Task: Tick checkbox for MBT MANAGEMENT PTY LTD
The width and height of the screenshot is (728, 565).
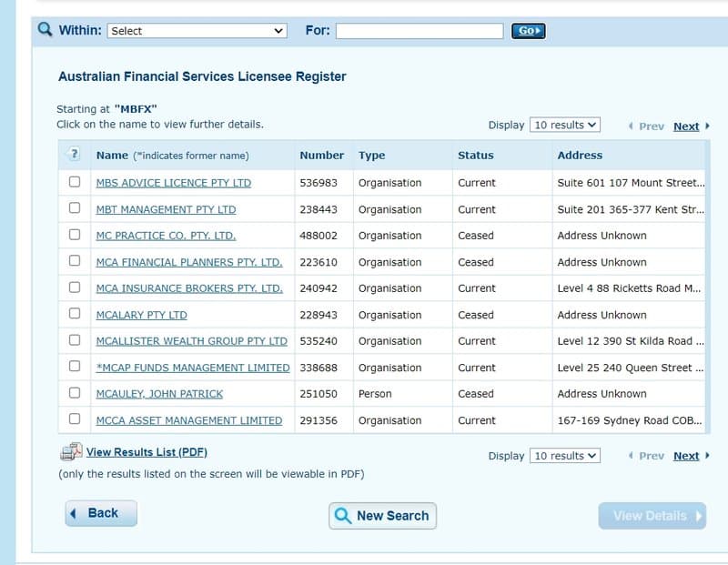Action: pos(75,208)
